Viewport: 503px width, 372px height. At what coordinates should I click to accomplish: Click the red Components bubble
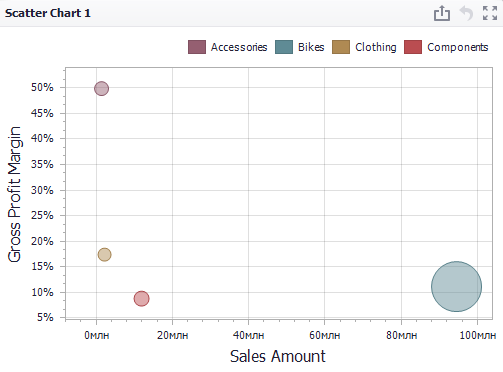coord(141,298)
